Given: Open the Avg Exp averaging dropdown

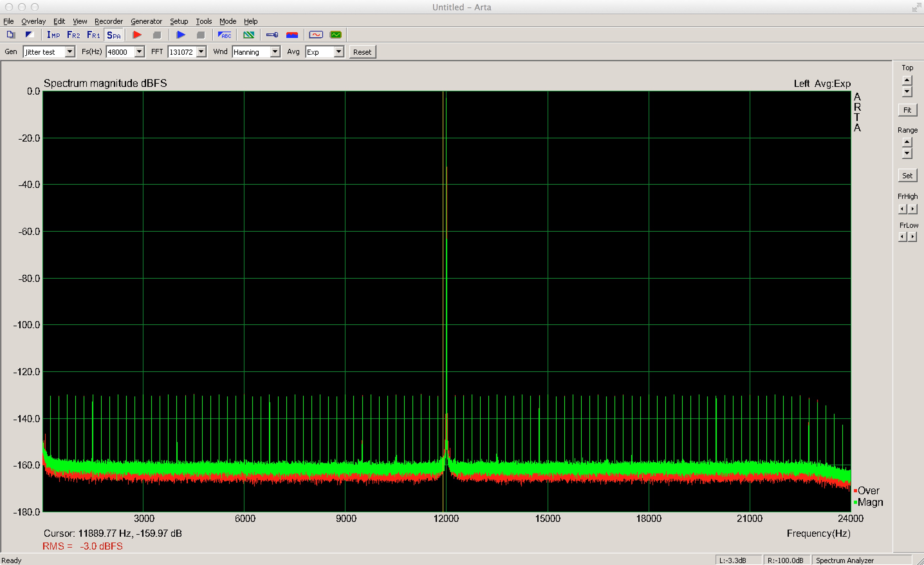Looking at the screenshot, I should 339,52.
